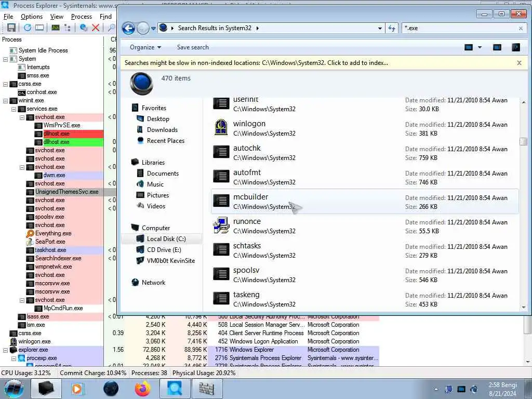Click the Explorer help icon
Viewport: 532px width, 399px height.
(x=516, y=47)
